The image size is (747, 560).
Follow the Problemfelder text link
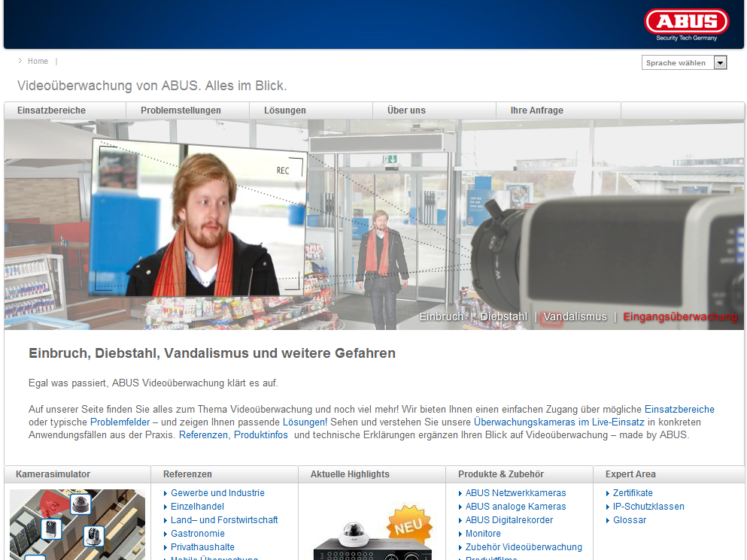[x=120, y=422]
